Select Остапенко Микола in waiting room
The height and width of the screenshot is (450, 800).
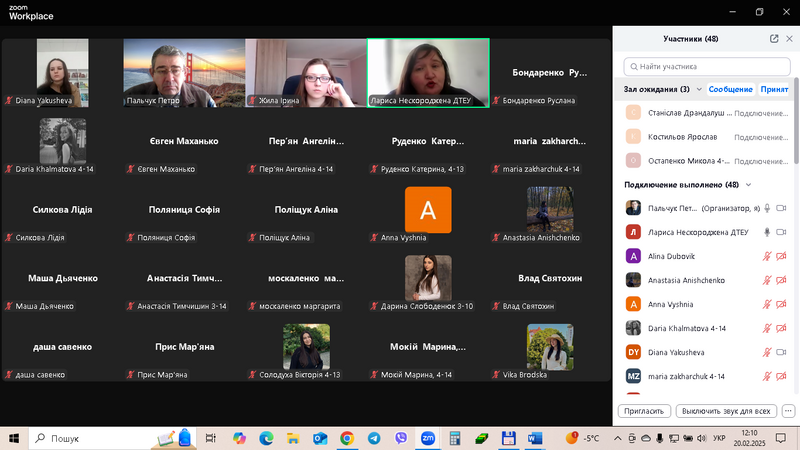click(707, 161)
